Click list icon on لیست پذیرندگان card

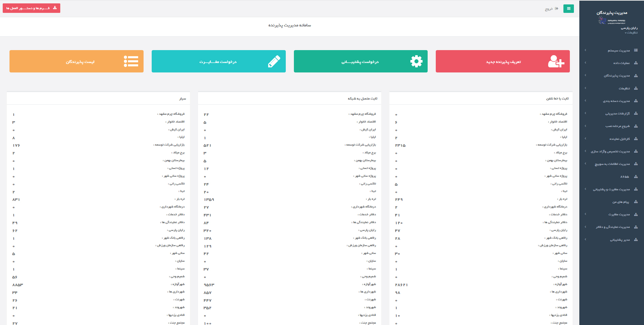coord(131,62)
